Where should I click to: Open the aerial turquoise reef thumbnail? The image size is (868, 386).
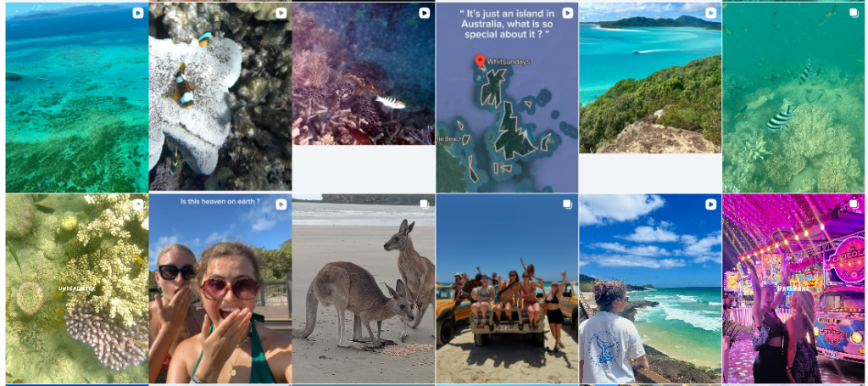pyautogui.click(x=76, y=102)
